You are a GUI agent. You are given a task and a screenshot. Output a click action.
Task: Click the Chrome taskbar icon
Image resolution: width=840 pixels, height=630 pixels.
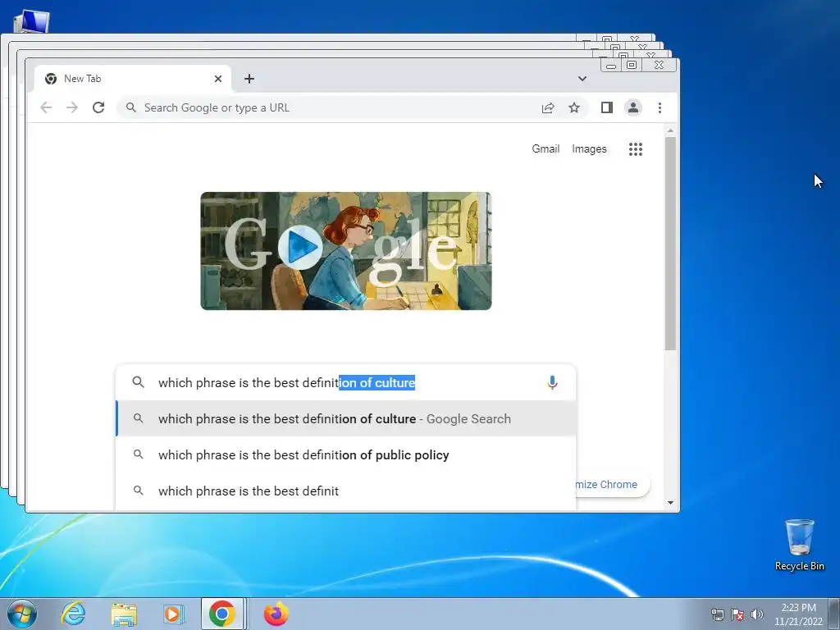[221, 614]
